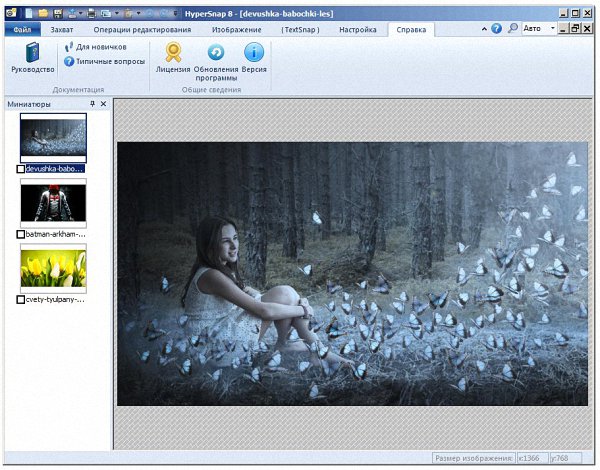Image resolution: width=600 pixels, height=470 pixels.
Task: Check for updates via Обновления программы
Action: 216,58
